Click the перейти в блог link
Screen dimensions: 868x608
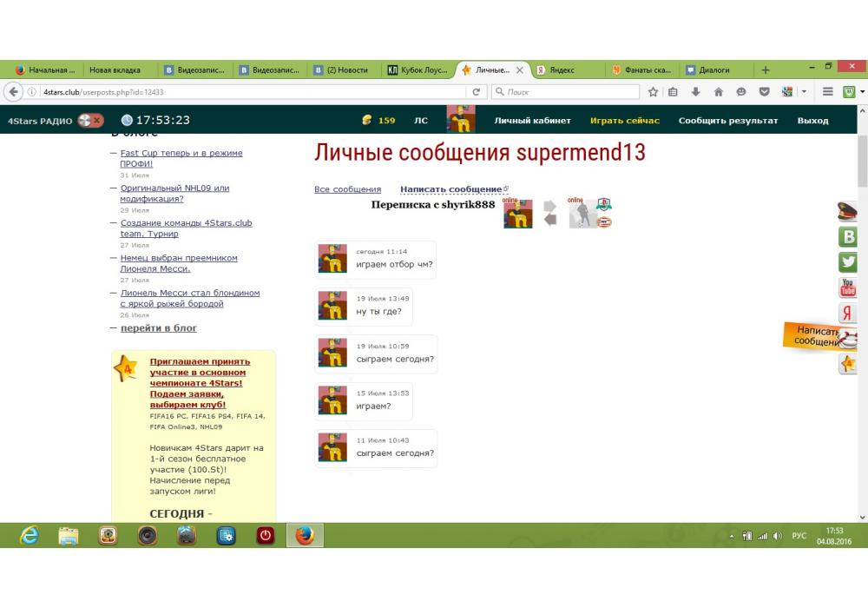coord(159,327)
